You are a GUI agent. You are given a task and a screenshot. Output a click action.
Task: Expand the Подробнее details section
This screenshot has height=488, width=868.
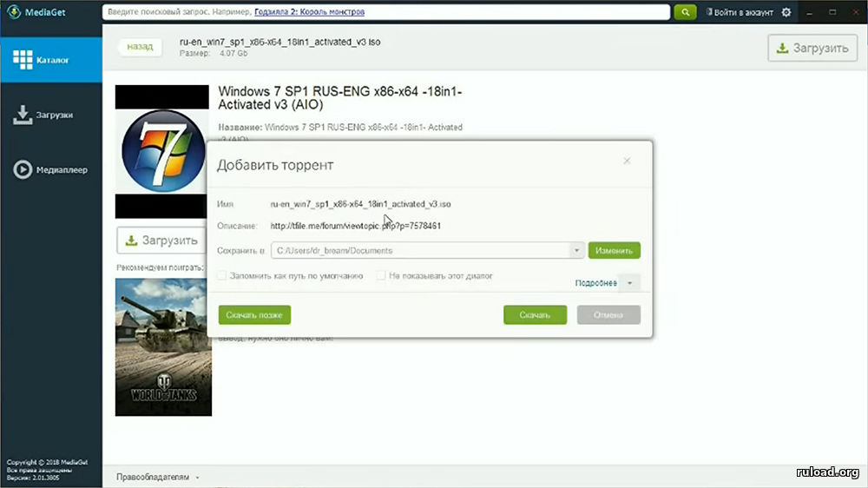pyautogui.click(x=607, y=283)
